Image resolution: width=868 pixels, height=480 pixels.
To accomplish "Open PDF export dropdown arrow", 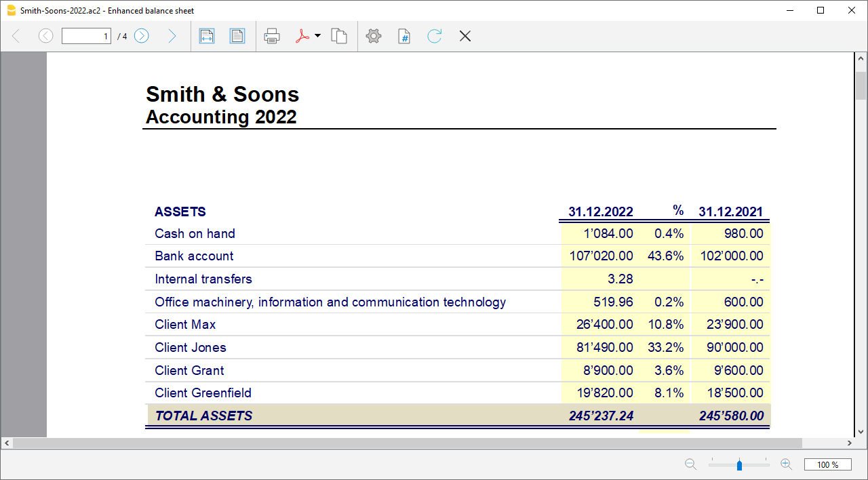I will (317, 36).
